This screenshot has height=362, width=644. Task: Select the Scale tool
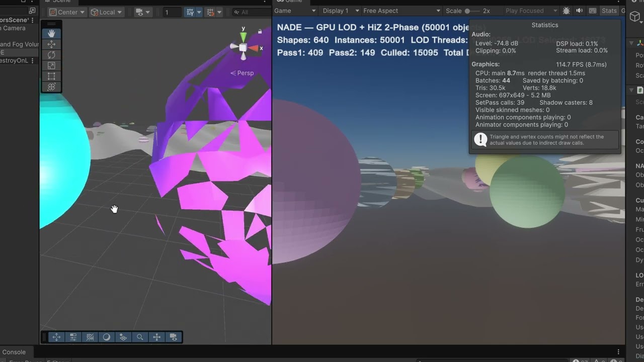point(51,65)
